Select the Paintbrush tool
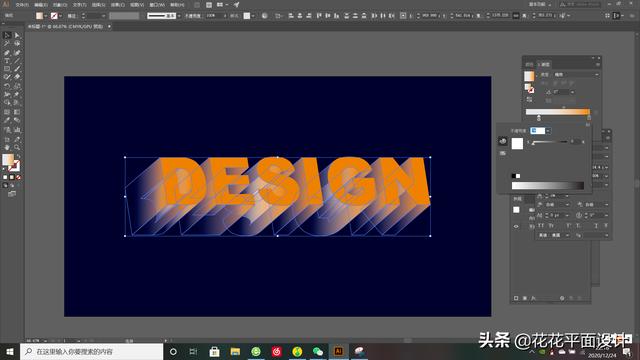This screenshot has width=640, height=360. point(17,69)
